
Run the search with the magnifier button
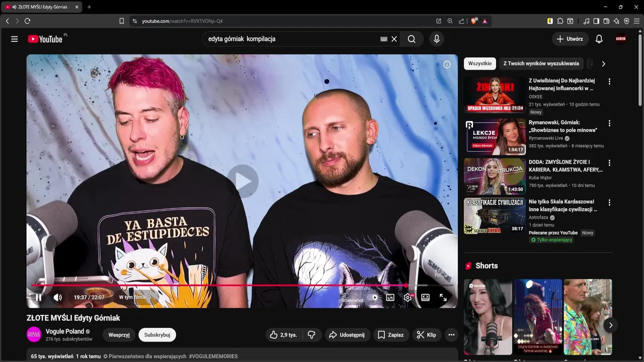pos(412,39)
